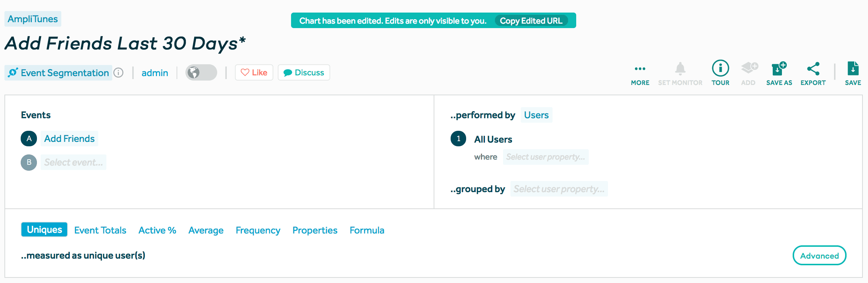The width and height of the screenshot is (868, 283).
Task: Click the SET MONITOR bell icon
Action: coord(680,73)
